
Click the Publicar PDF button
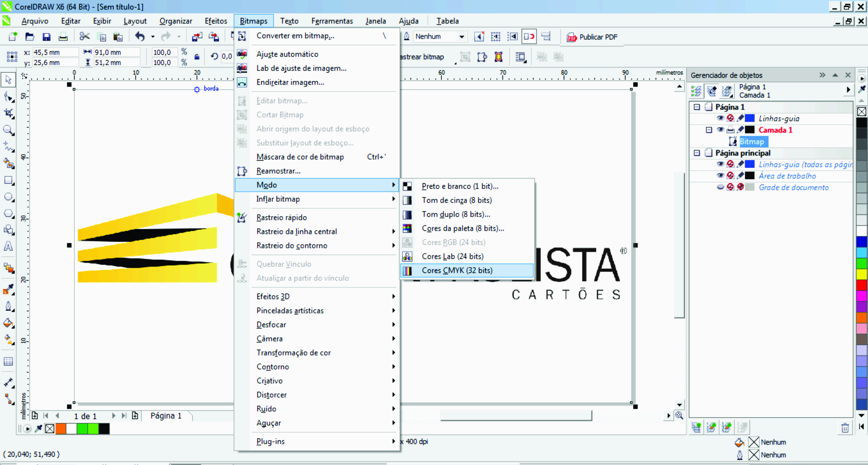pos(592,37)
